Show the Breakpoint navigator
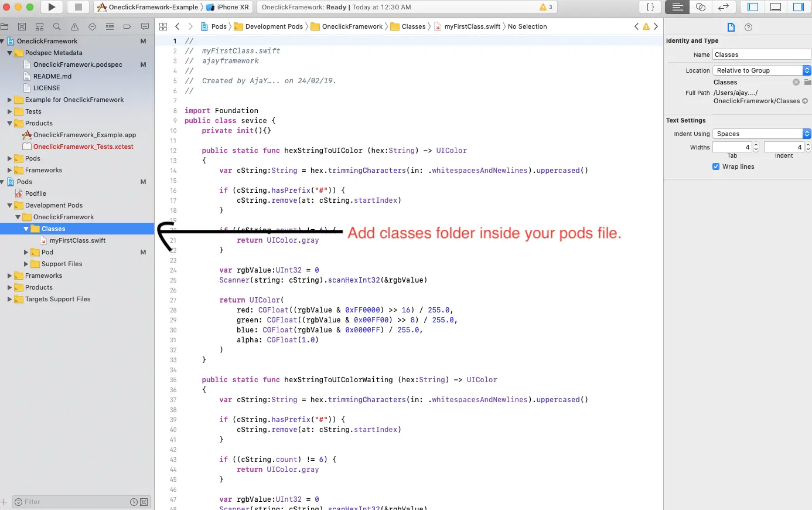 127,26
